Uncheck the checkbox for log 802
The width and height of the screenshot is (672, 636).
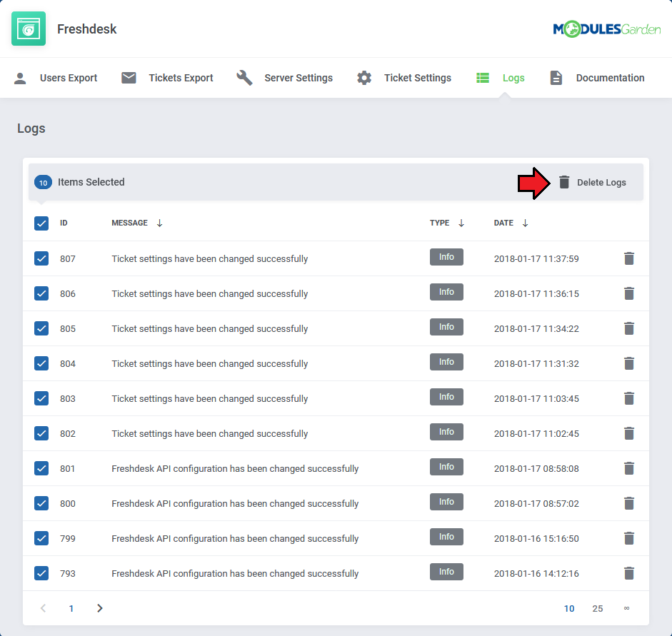(x=41, y=433)
